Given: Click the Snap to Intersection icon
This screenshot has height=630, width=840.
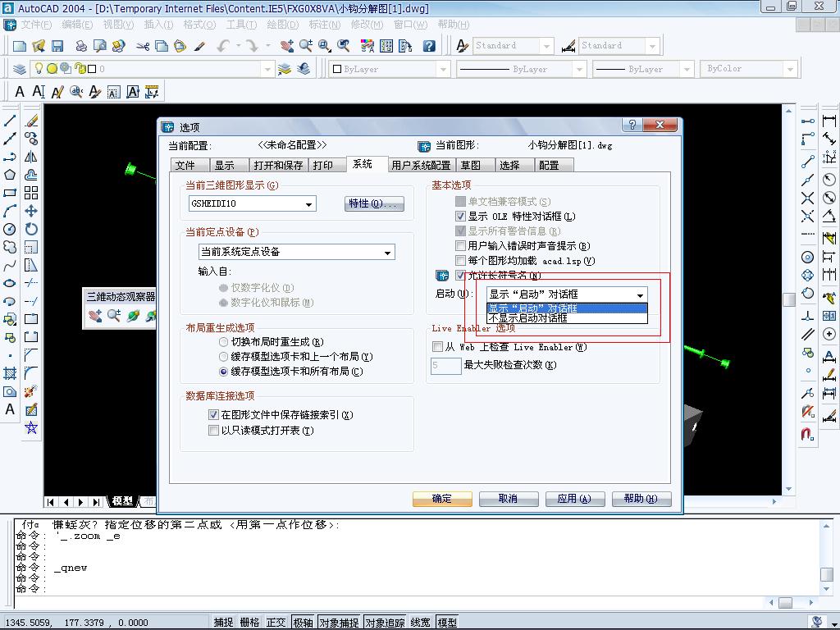Looking at the screenshot, I should (808, 199).
